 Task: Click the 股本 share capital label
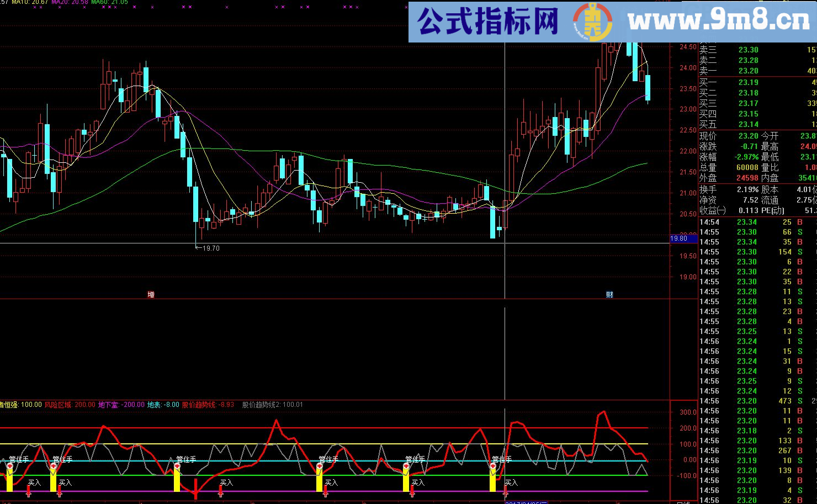(x=770, y=189)
